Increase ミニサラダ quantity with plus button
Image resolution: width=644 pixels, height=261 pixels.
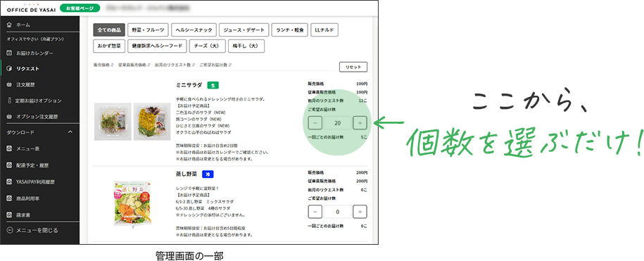[360, 122]
